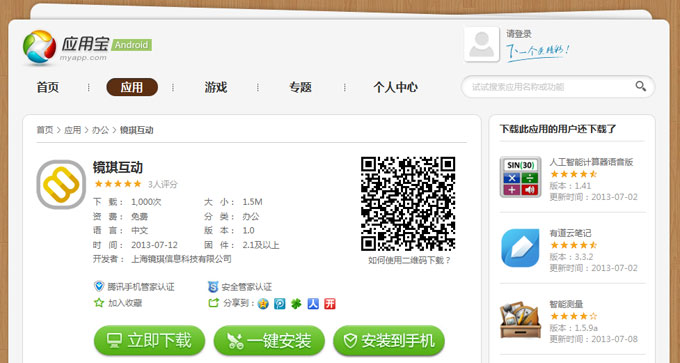
Task: Click the 立即下载 button
Action: click(149, 341)
